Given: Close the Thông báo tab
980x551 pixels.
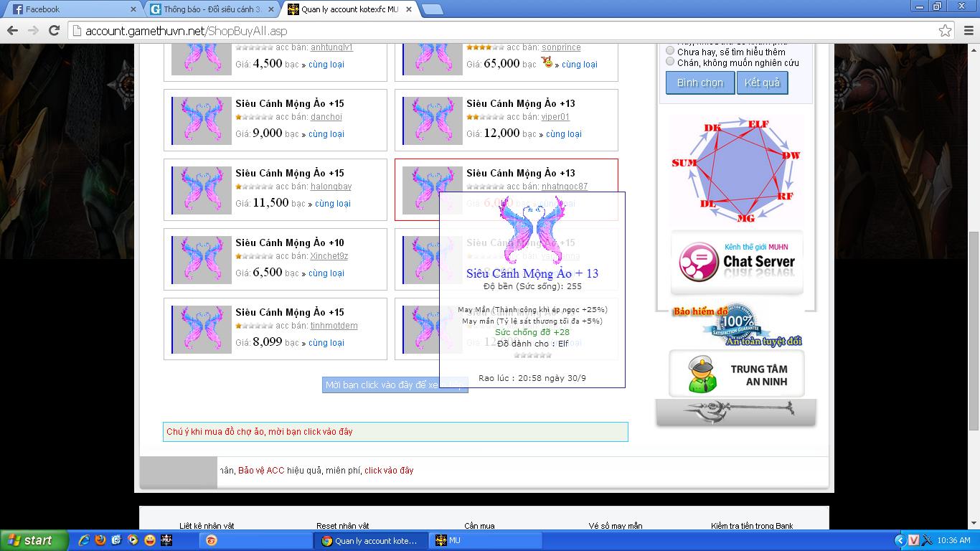Looking at the screenshot, I should coord(271,9).
